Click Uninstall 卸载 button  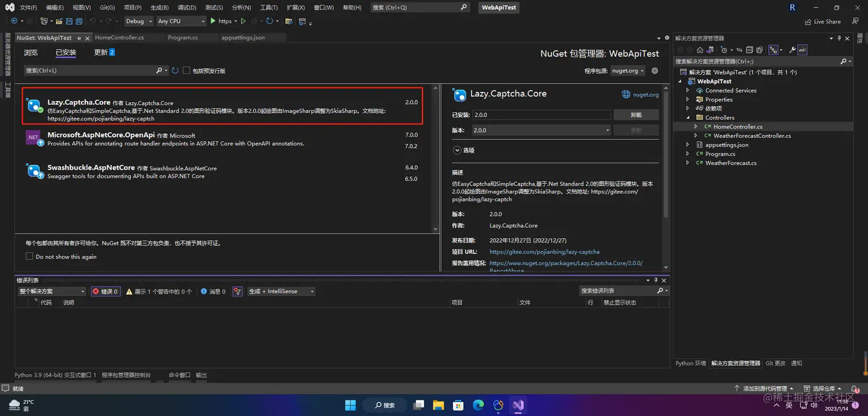pos(636,115)
